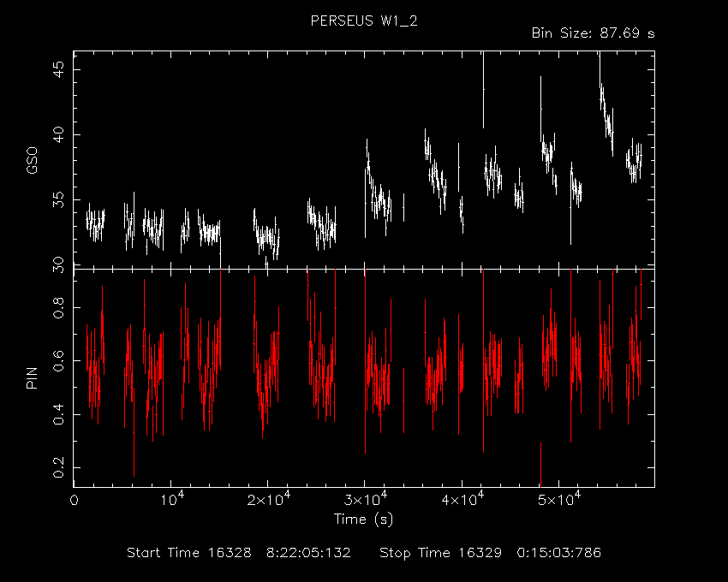Click the time axis tick label 10^4
728x582 pixels.
pos(173,499)
